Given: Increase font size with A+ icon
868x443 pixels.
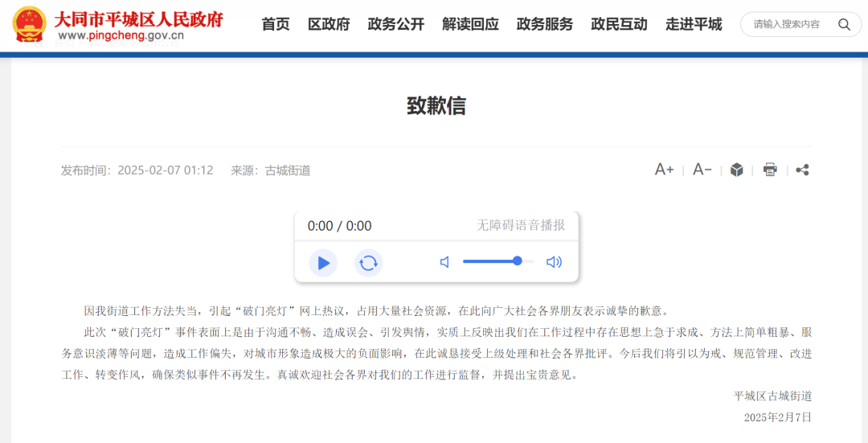Looking at the screenshot, I should (x=664, y=170).
